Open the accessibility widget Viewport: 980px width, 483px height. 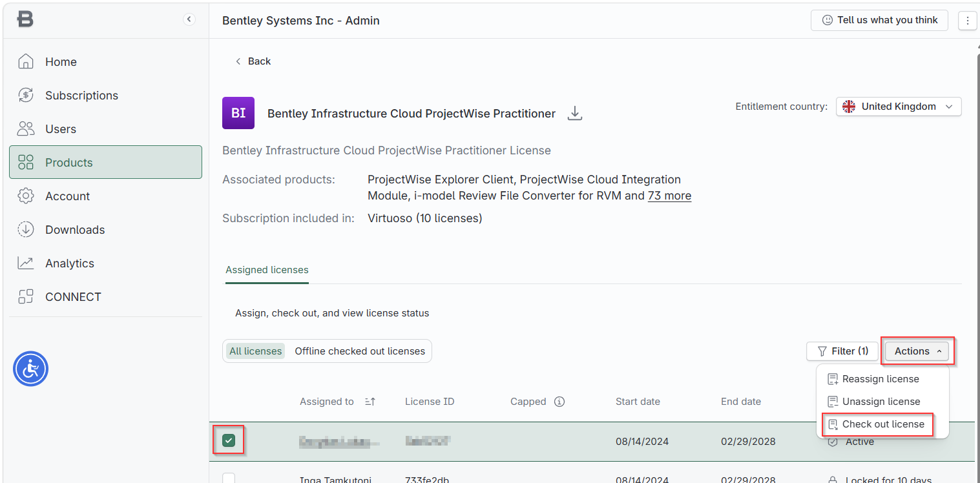tap(31, 369)
